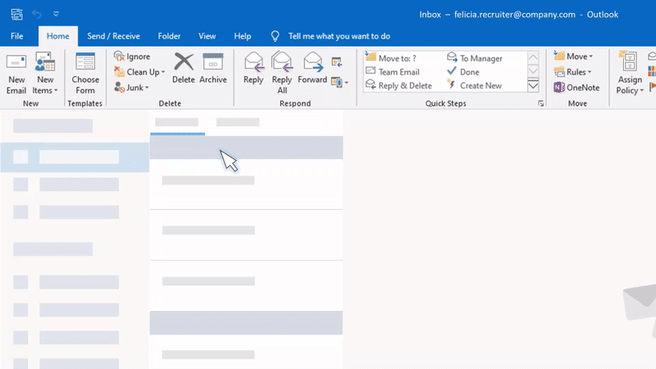Open the View tab

pos(207,36)
